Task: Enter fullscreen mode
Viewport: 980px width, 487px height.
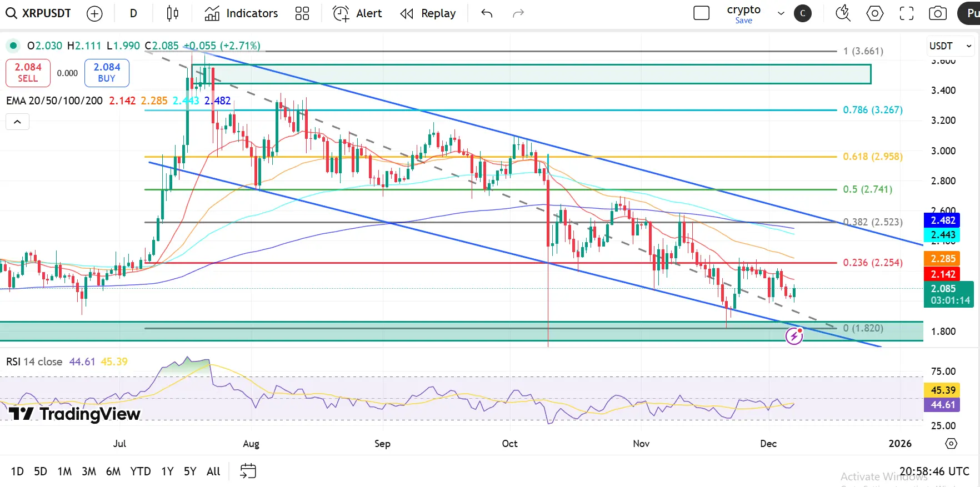Action: point(907,13)
